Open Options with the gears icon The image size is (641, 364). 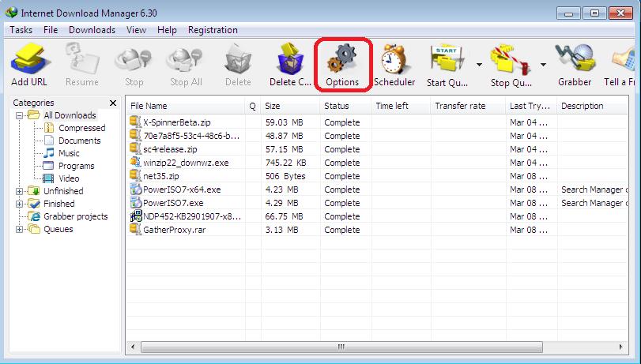tap(342, 60)
